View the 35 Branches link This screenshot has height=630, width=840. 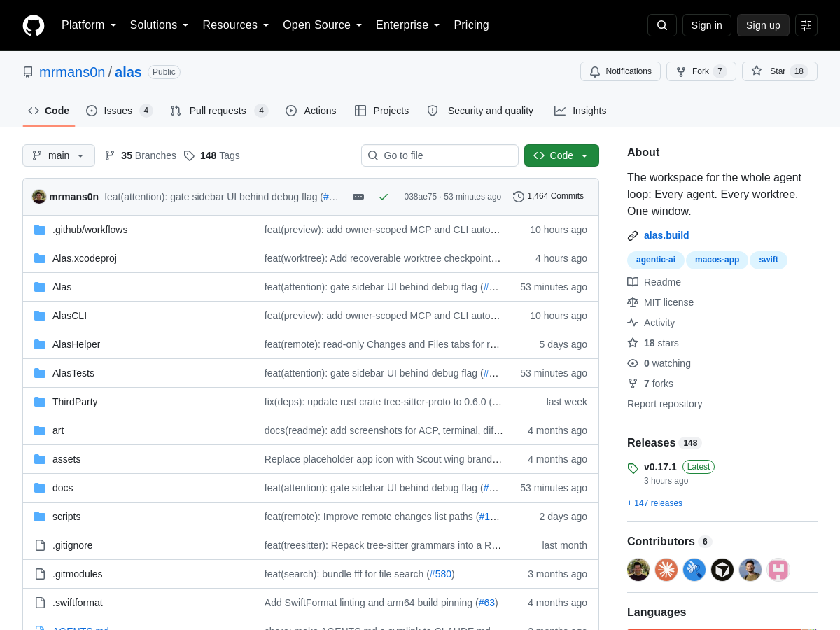point(141,155)
